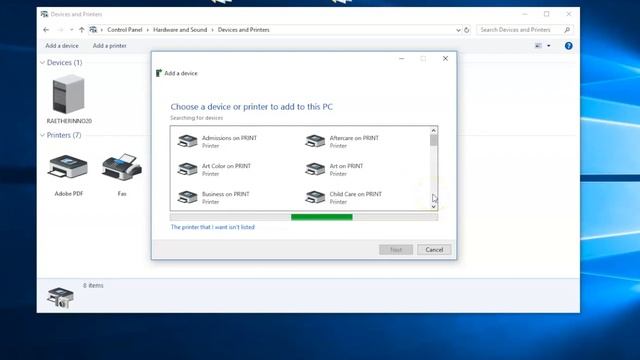
Task: Minimize the Add a device dialog
Action: pos(402,58)
